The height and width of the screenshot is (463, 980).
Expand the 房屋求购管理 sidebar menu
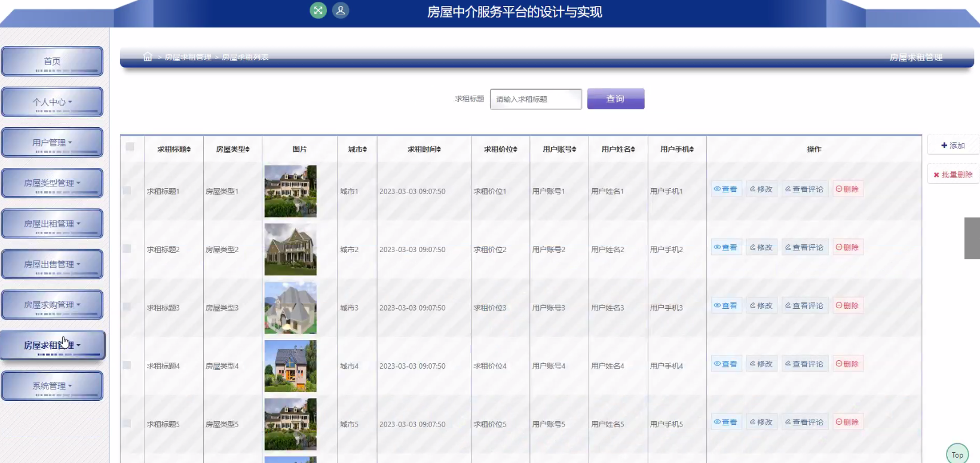pos(52,305)
